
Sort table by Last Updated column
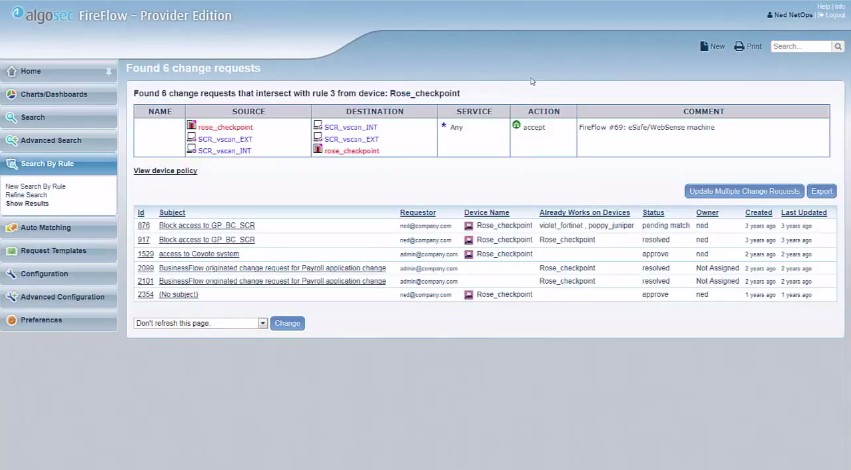pyautogui.click(x=804, y=213)
